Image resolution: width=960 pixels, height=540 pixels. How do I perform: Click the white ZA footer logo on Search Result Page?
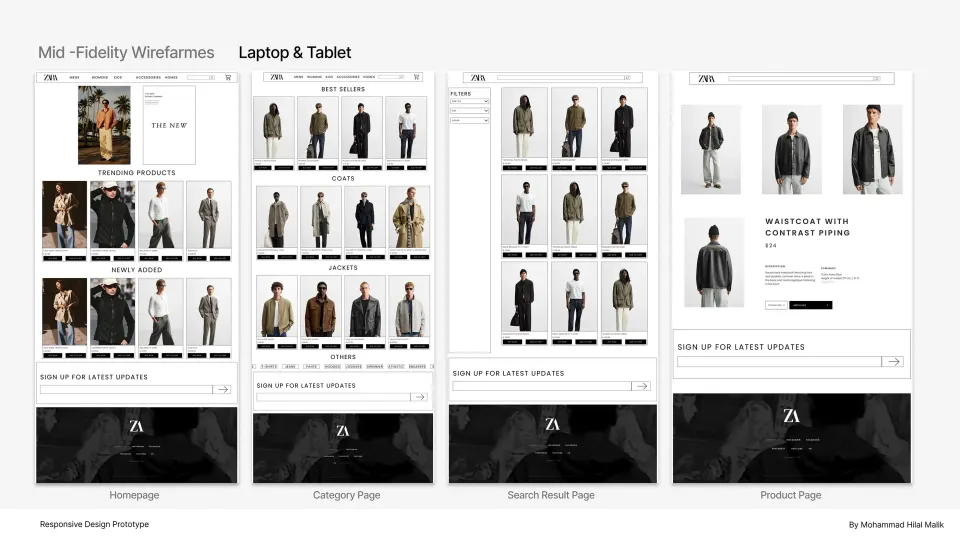552,424
